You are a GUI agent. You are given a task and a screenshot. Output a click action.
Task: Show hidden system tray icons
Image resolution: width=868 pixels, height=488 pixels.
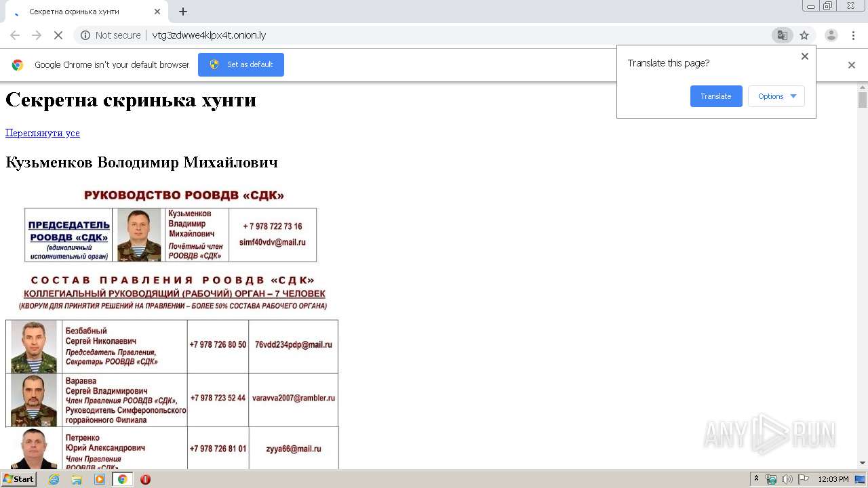pyautogui.click(x=757, y=479)
